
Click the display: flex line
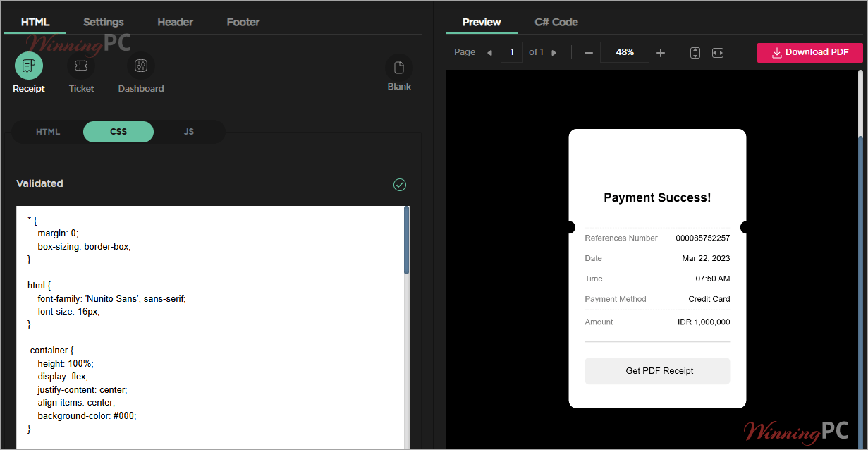63,376
